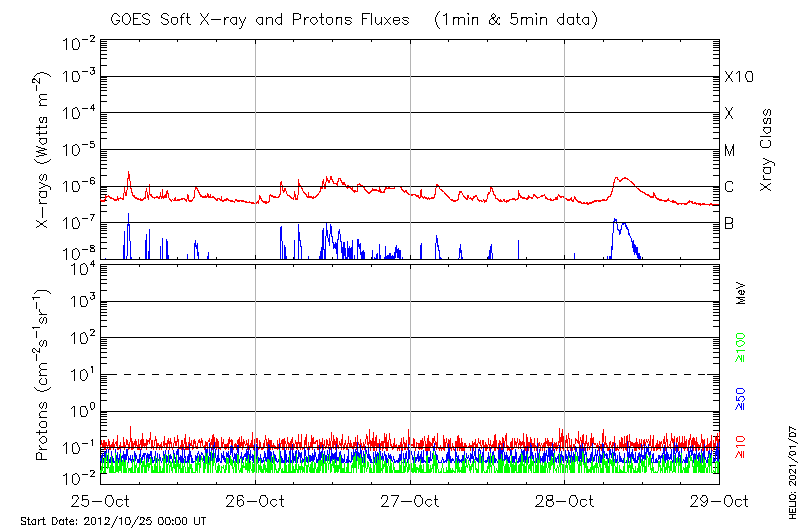Viewport: 800px width, 530px height.
Task: Click the B flare class label
Action: click(x=730, y=223)
